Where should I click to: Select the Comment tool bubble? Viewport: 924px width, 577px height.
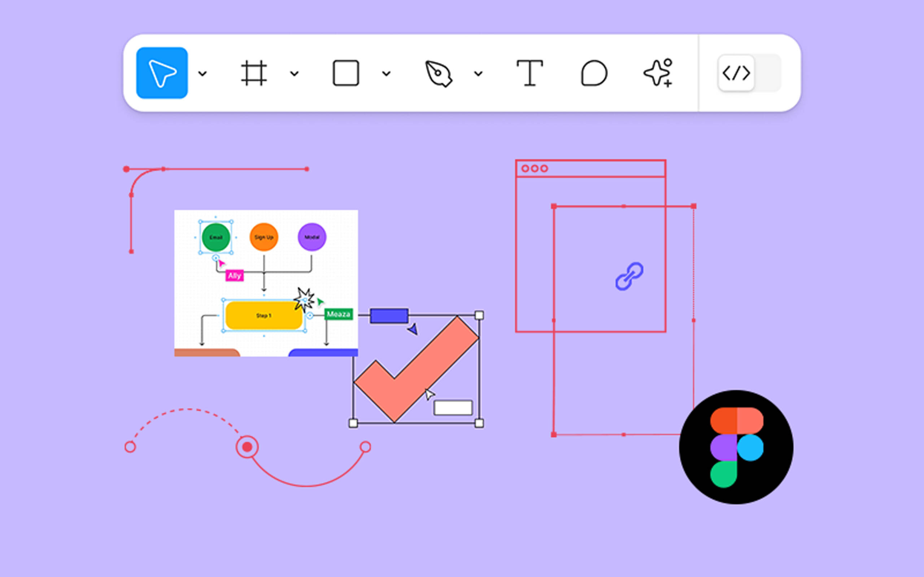coord(594,73)
